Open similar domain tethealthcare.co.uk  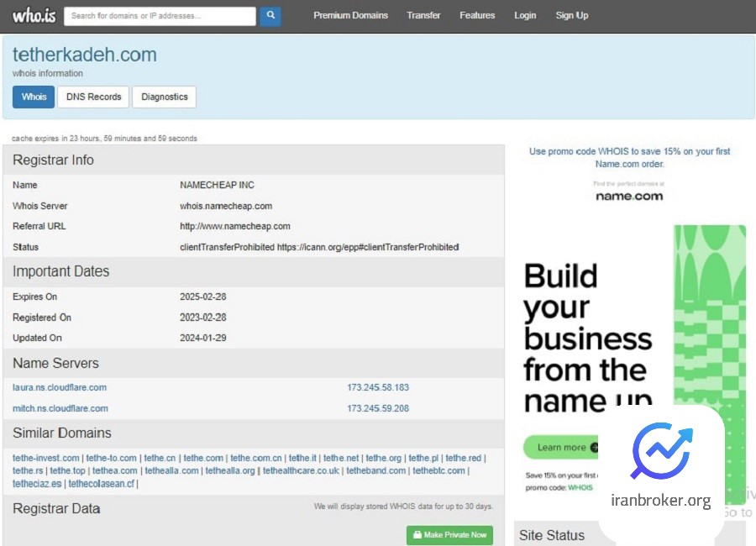301,470
